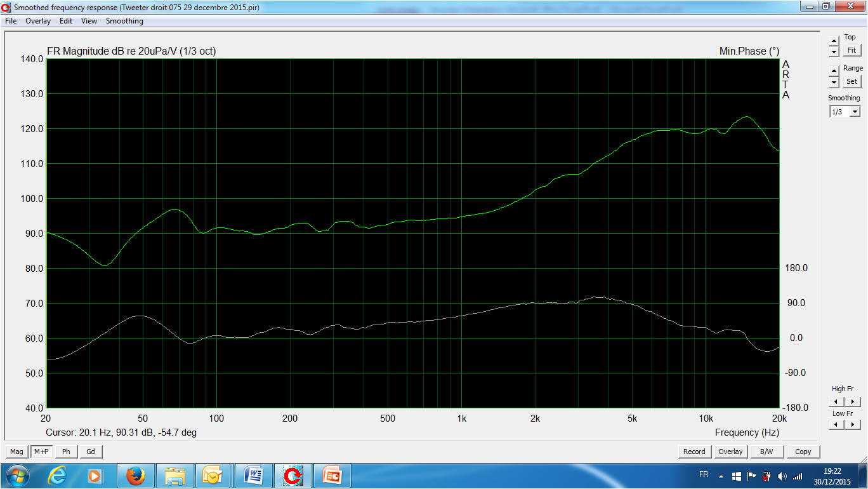
Task: Click the Low Fr right arrow
Action: (853, 425)
